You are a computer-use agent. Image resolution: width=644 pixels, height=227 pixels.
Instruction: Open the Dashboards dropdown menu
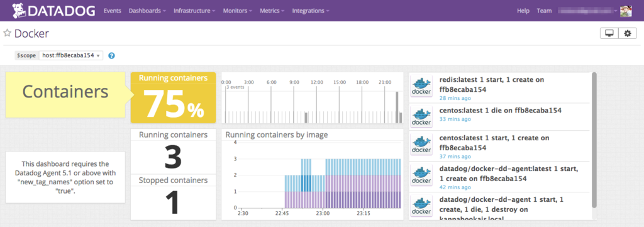[147, 11]
